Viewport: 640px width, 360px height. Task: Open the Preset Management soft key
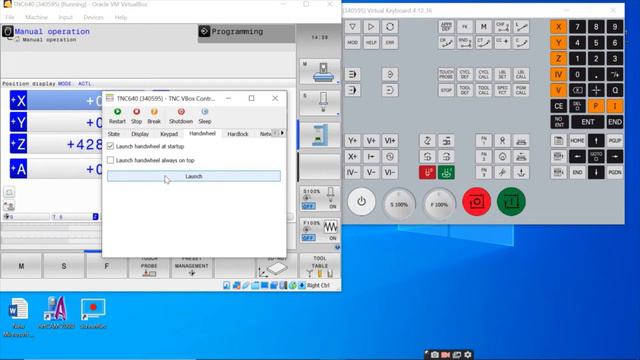tap(191, 267)
